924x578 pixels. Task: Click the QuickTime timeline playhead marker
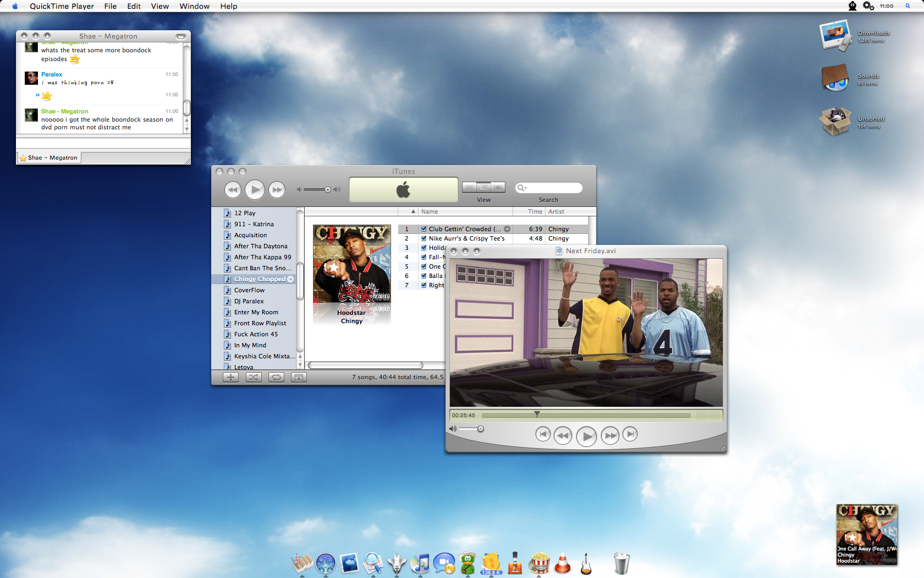coord(537,414)
